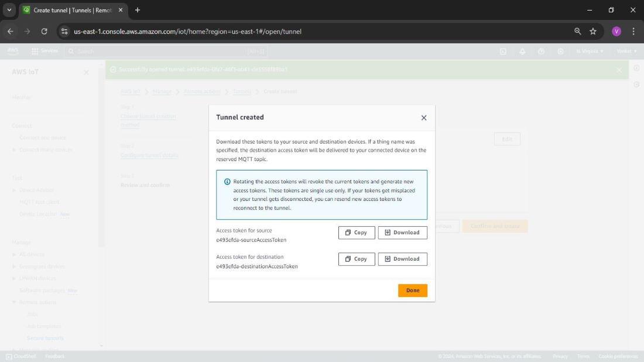644x362 pixels.
Task: Close the AWS IoT side navigation
Action: click(86, 72)
